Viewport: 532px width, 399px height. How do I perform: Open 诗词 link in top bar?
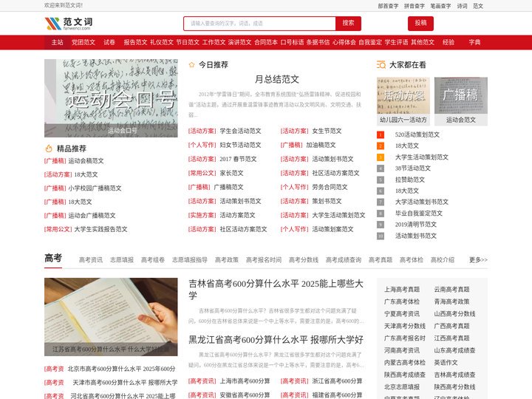(x=462, y=6)
